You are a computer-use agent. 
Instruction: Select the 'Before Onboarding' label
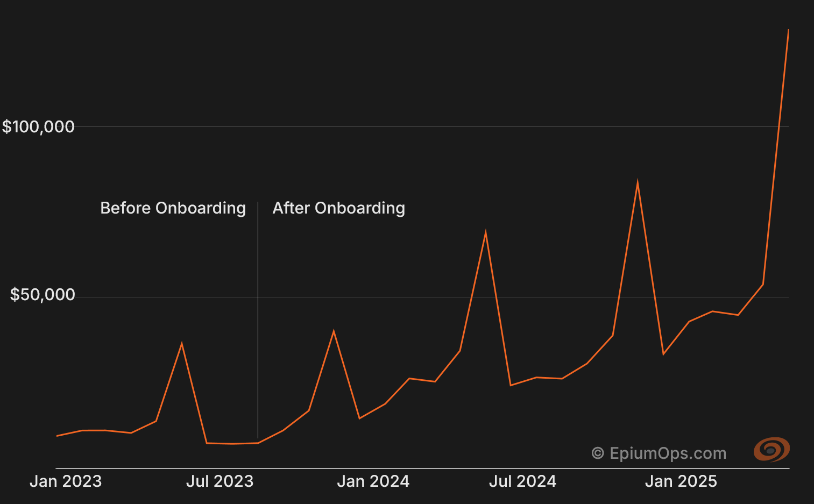point(173,208)
